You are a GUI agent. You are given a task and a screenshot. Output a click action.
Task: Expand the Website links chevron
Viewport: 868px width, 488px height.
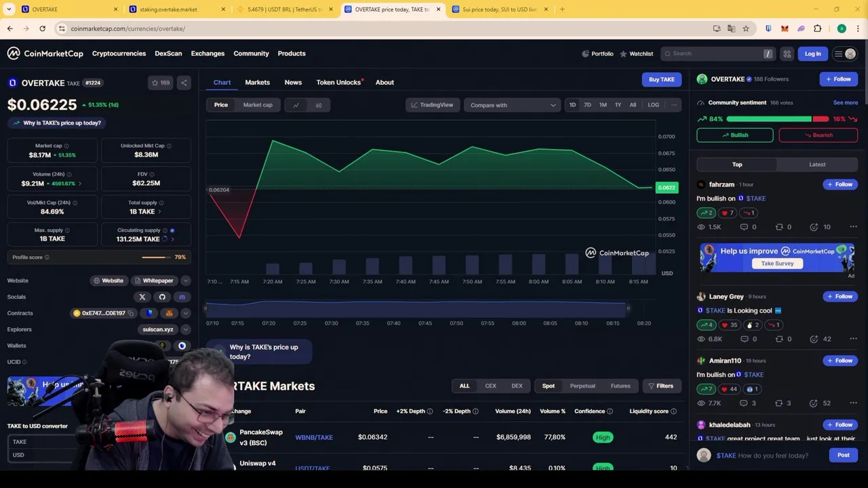[x=186, y=281]
